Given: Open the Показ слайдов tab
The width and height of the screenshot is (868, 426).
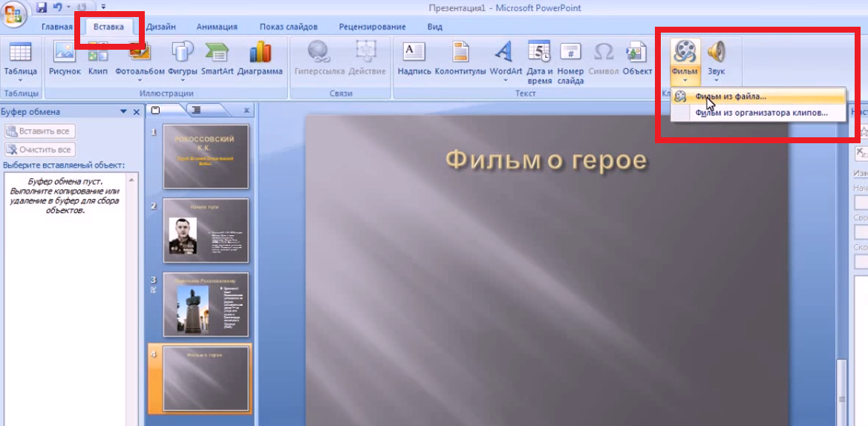Looking at the screenshot, I should point(288,27).
